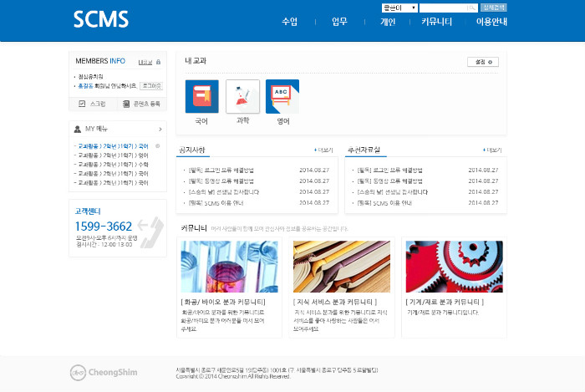Image resolution: width=585 pixels, height=392 pixels.
Task: Open MY menu entry ending in 수학
Action: coord(113,165)
